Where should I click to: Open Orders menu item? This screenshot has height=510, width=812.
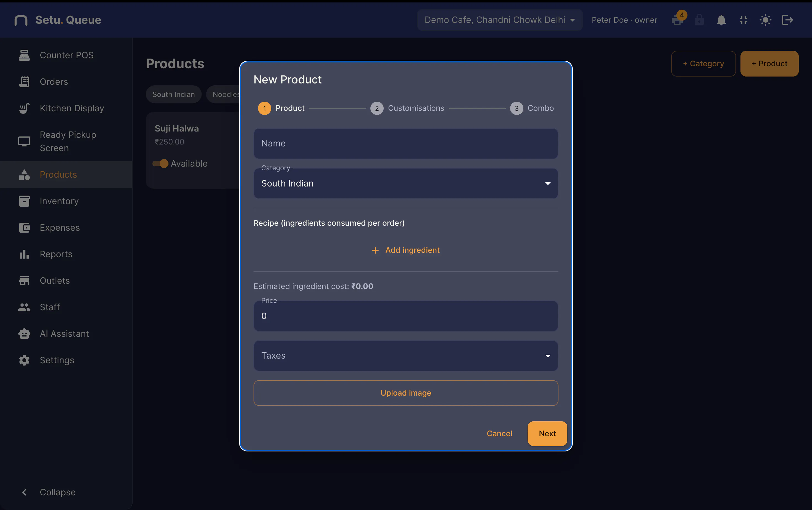(x=66, y=82)
